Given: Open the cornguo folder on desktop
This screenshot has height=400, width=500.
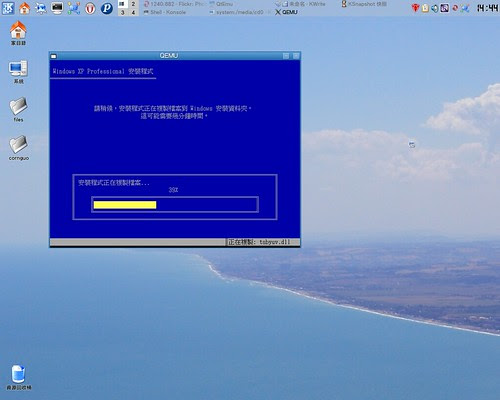Looking at the screenshot, I should 19,148.
